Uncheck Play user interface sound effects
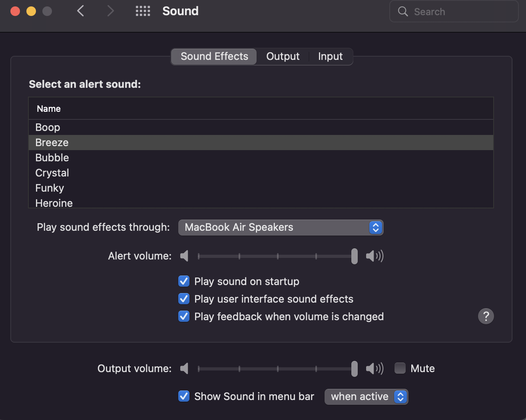 coord(184,299)
